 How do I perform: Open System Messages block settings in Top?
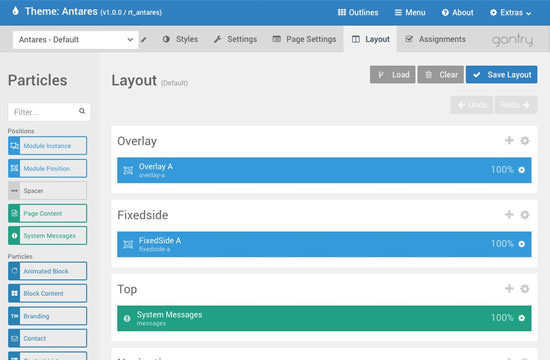point(522,318)
